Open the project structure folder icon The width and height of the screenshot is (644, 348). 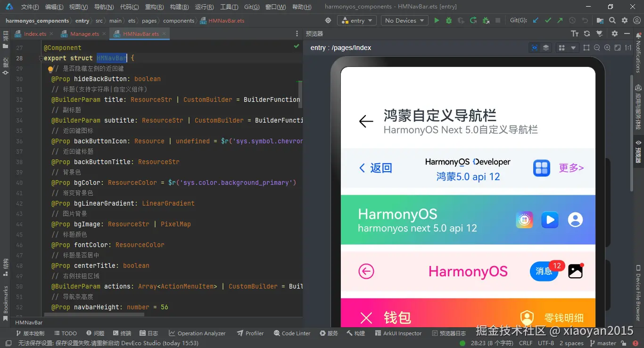point(600,20)
